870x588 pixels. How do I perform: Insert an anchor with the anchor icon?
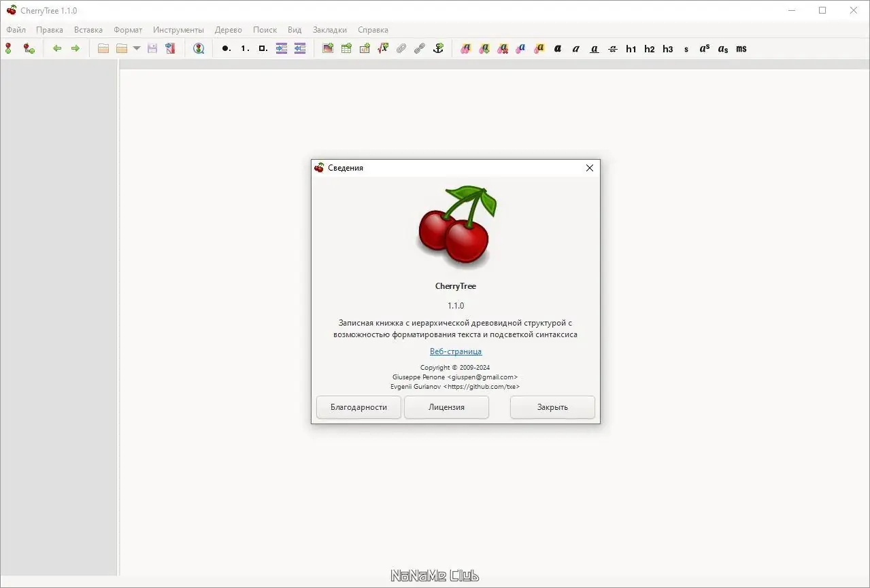[x=438, y=48]
